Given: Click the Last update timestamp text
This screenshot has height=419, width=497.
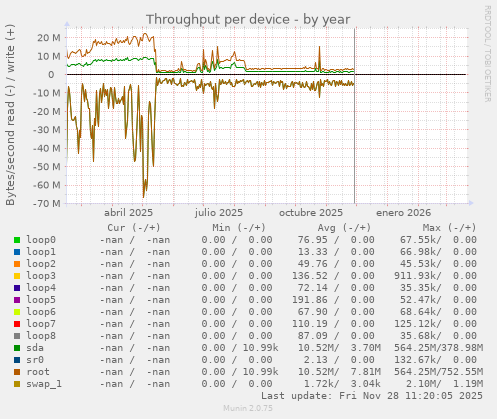Looking at the screenshot, I should pyautogui.click(x=372, y=396).
